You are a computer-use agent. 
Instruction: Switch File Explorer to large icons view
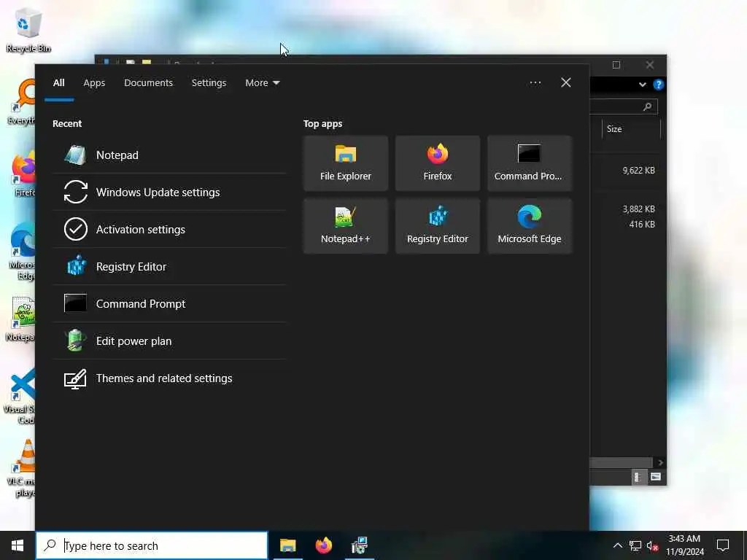pos(656,477)
